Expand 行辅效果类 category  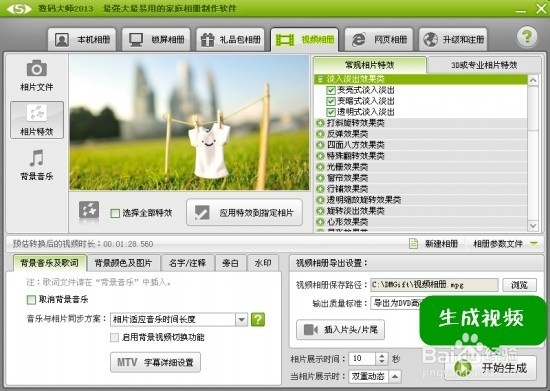[x=320, y=189]
